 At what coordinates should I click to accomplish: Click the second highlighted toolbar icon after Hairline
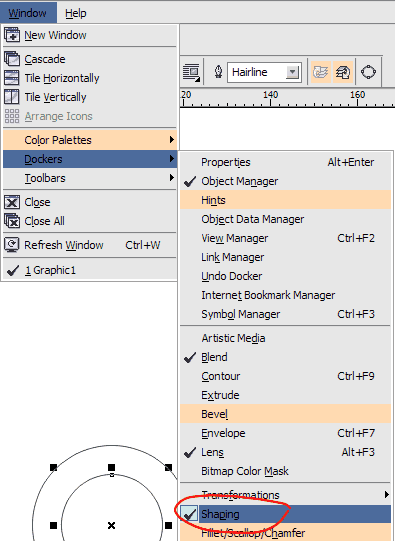[x=343, y=72]
